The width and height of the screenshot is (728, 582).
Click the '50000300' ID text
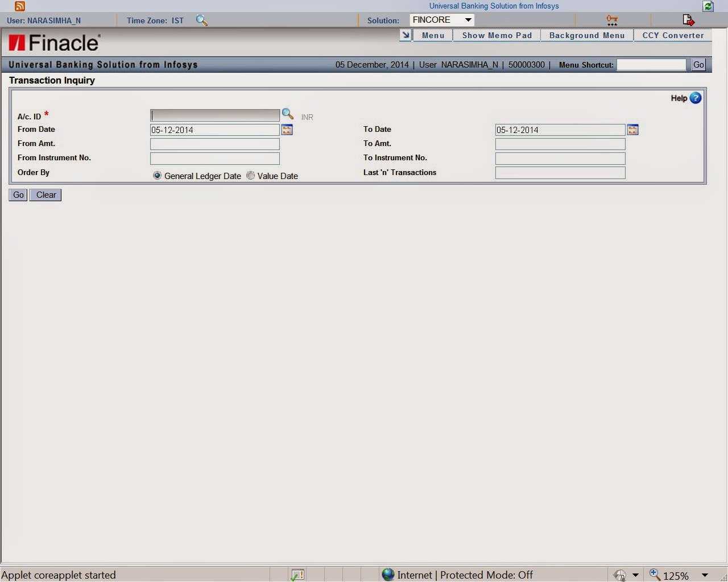tap(527, 65)
